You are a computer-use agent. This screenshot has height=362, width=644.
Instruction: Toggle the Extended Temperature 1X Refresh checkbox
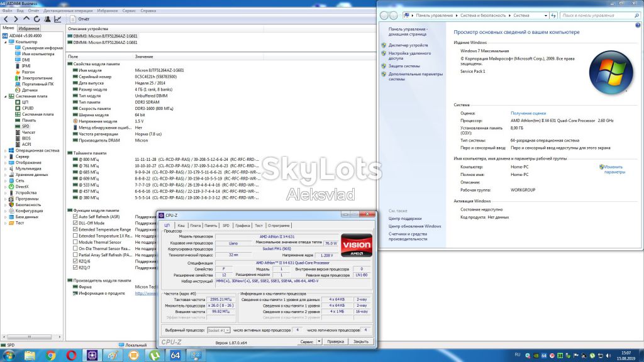click(x=75, y=236)
